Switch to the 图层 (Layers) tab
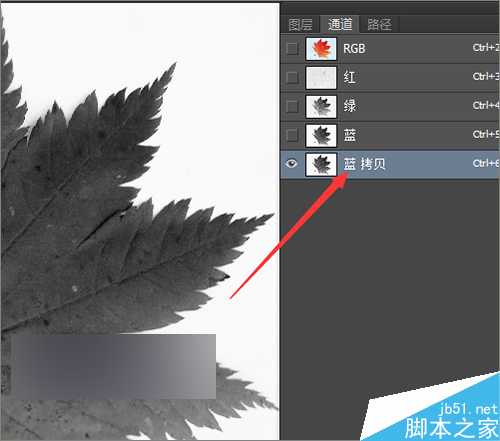Screen dimensions: 500x441 click(300, 24)
